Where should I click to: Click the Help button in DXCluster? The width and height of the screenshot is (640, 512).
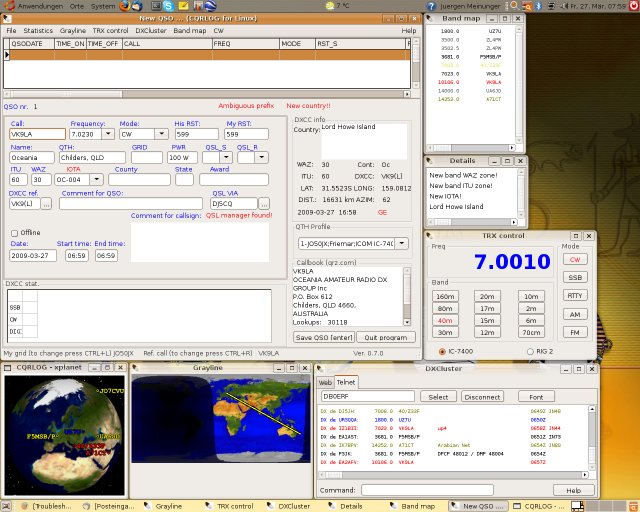coord(573,490)
